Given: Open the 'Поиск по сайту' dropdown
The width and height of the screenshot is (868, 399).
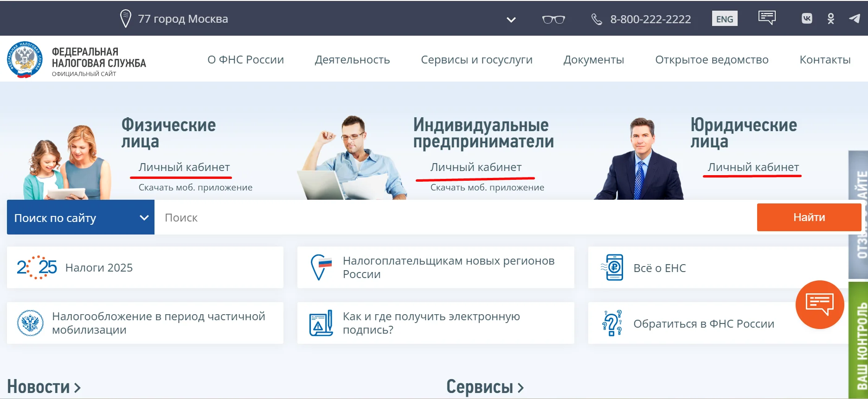Looking at the screenshot, I should point(81,217).
